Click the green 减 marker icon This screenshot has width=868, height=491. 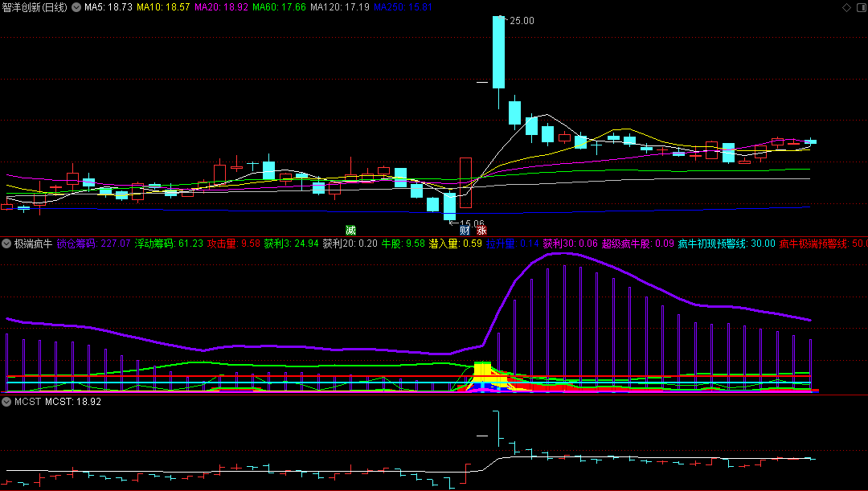point(350,231)
